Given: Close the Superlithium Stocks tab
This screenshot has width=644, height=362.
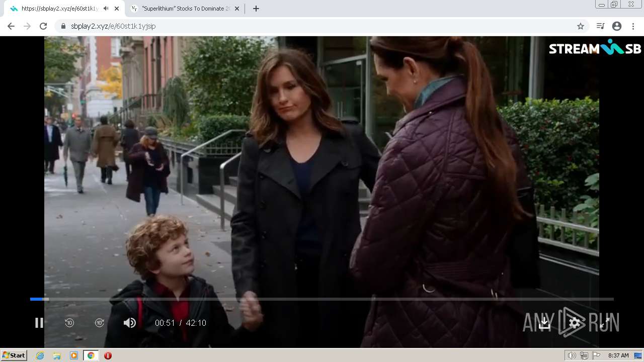Looking at the screenshot, I should click(237, 9).
